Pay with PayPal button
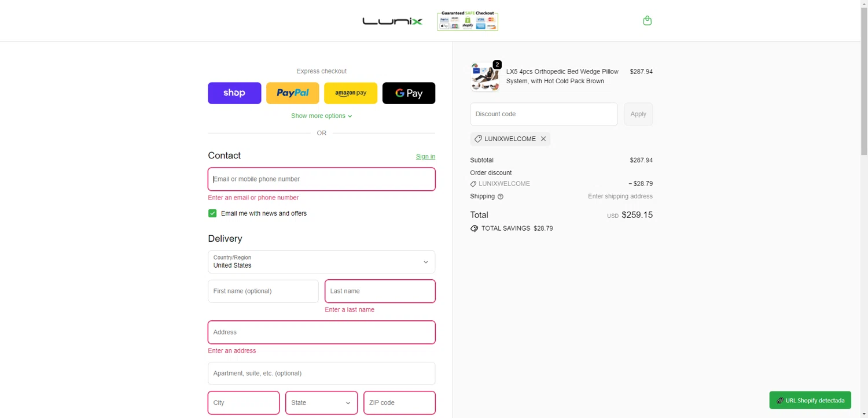Image resolution: width=868 pixels, height=418 pixels. [293, 93]
